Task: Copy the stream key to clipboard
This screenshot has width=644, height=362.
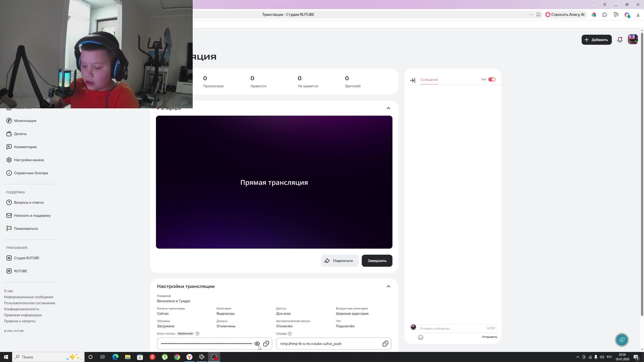Action: click(266, 344)
